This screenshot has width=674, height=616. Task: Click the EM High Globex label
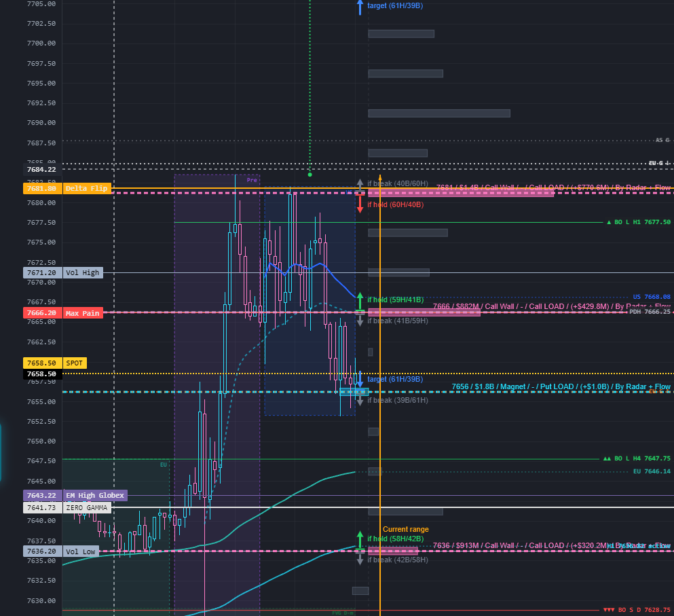point(95,496)
